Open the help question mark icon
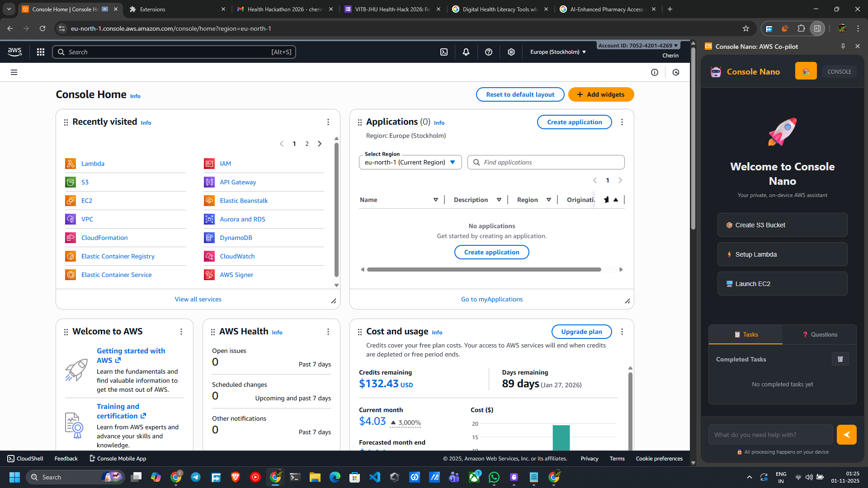The image size is (868, 488). tap(489, 52)
